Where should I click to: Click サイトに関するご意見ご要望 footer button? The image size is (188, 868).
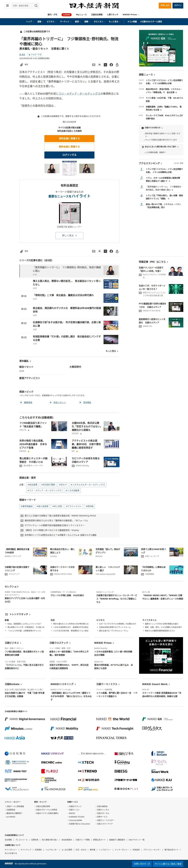(x=168, y=864)
